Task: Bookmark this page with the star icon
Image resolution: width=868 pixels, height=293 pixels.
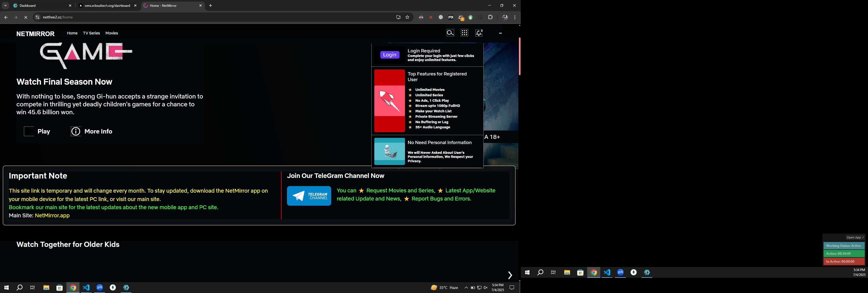Action: (x=407, y=17)
